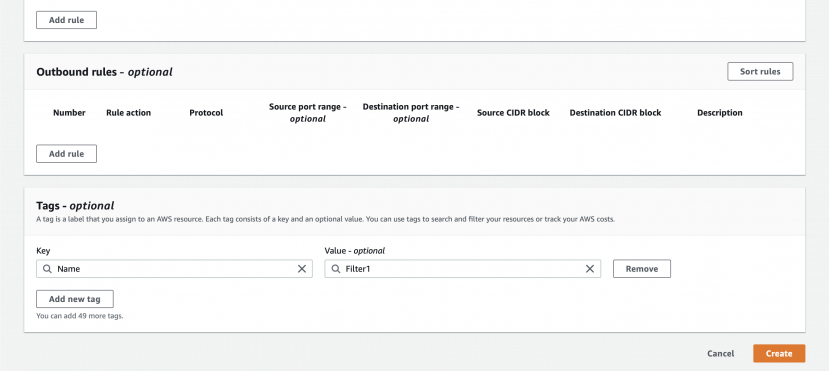This screenshot has height=371, width=829.
Task: Click the Outbound rules section heading
Action: [x=104, y=72]
